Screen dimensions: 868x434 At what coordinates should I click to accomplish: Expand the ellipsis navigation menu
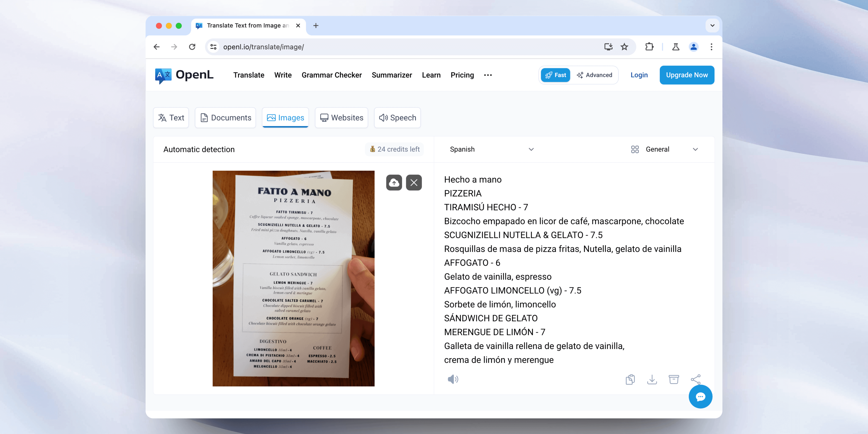coord(488,75)
